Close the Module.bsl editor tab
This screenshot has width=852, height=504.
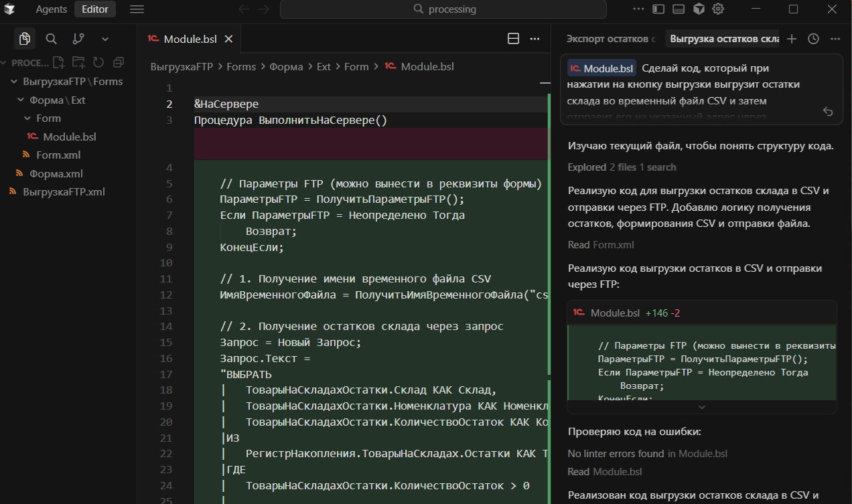(x=228, y=39)
